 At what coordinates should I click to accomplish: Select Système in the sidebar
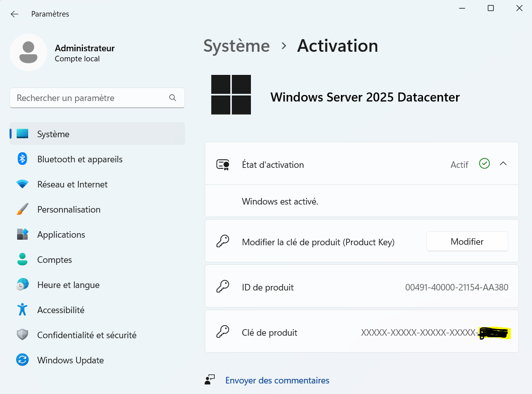tap(53, 134)
